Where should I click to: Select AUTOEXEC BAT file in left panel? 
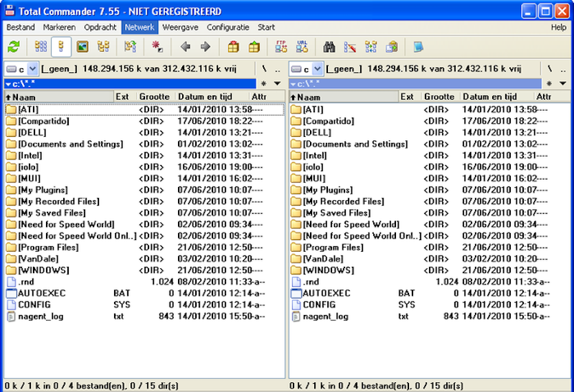(144, 293)
